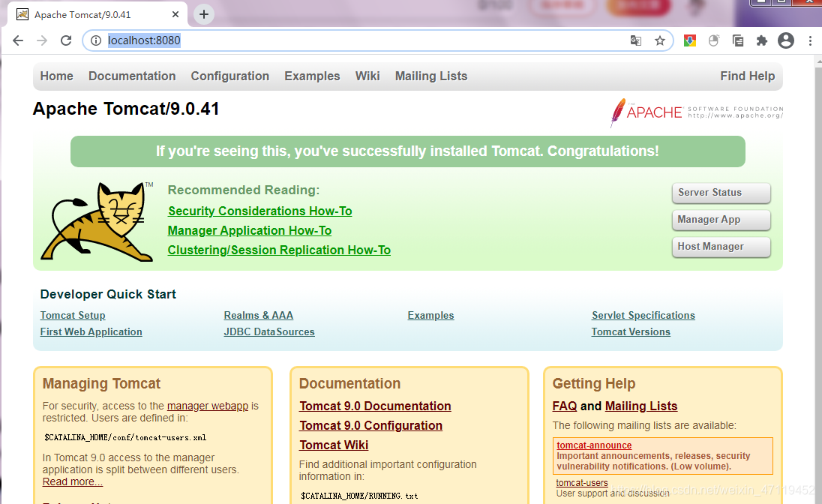Open the Servlet Specifications link

(643, 315)
